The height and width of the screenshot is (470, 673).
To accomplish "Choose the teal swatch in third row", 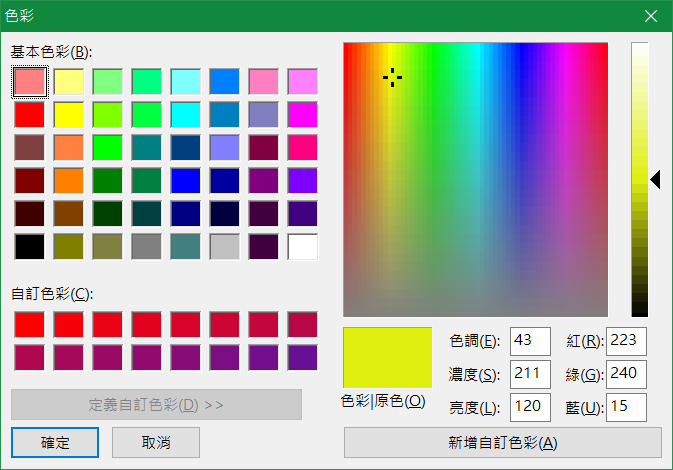I will point(146,148).
